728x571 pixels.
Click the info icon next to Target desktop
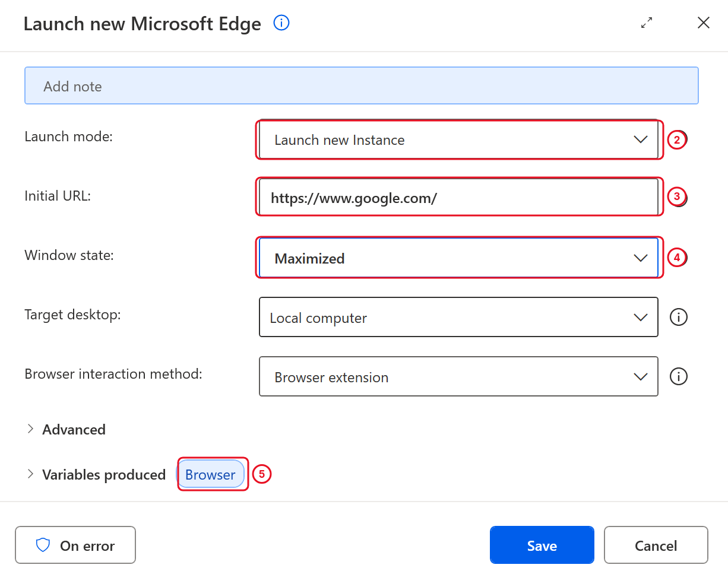coord(678,317)
